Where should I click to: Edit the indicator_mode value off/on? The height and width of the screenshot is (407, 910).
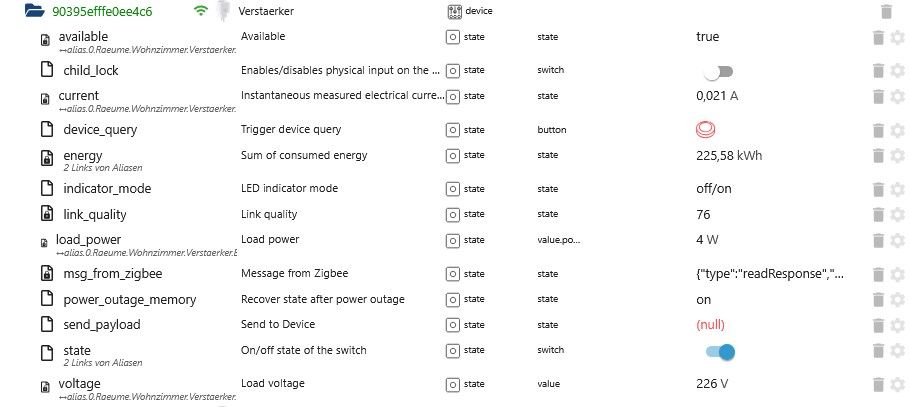[714, 189]
